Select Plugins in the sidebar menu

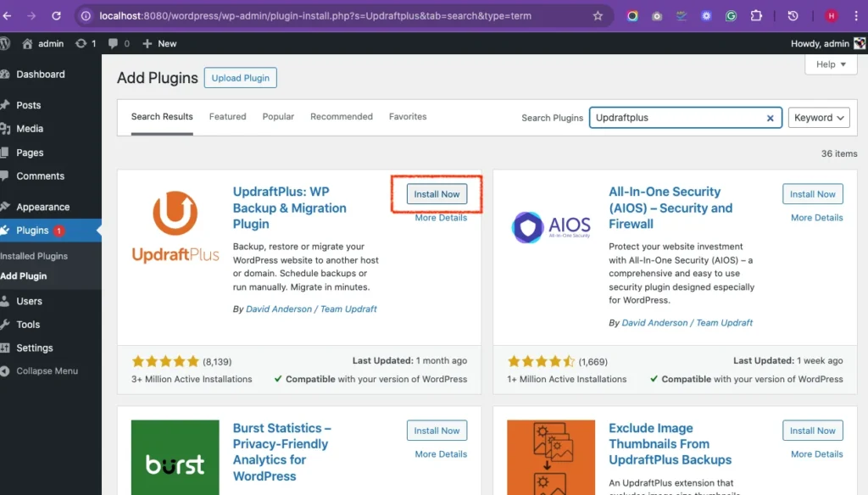pyautogui.click(x=31, y=230)
